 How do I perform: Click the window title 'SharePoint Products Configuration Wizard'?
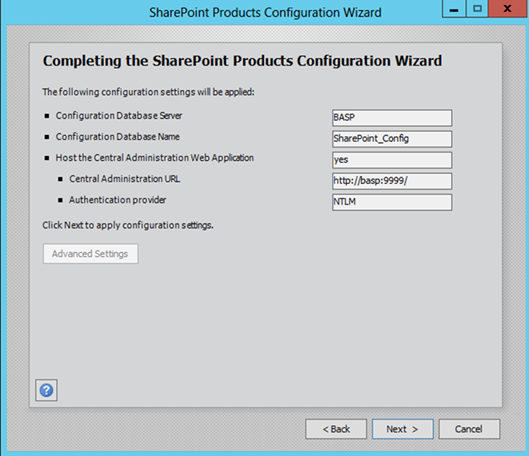click(x=265, y=12)
